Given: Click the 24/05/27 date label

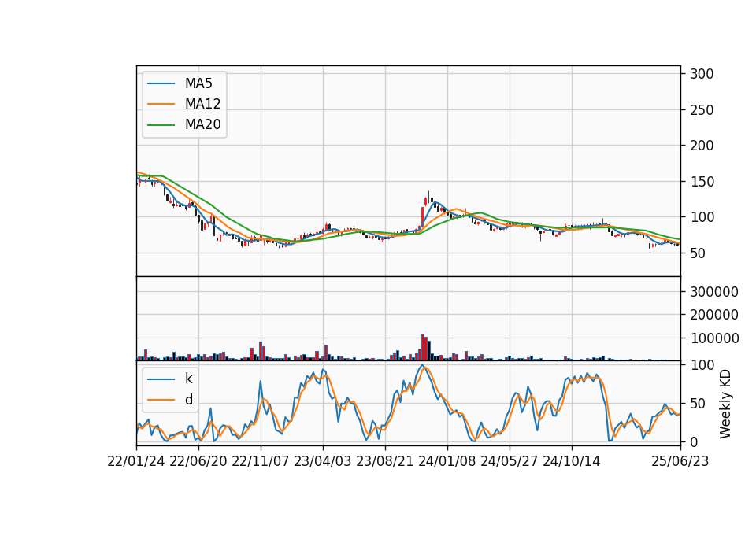Looking at the screenshot, I should (x=510, y=461).
